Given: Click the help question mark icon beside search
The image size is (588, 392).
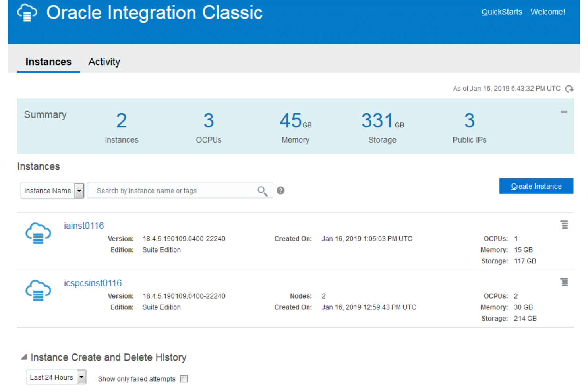Looking at the screenshot, I should (x=280, y=191).
